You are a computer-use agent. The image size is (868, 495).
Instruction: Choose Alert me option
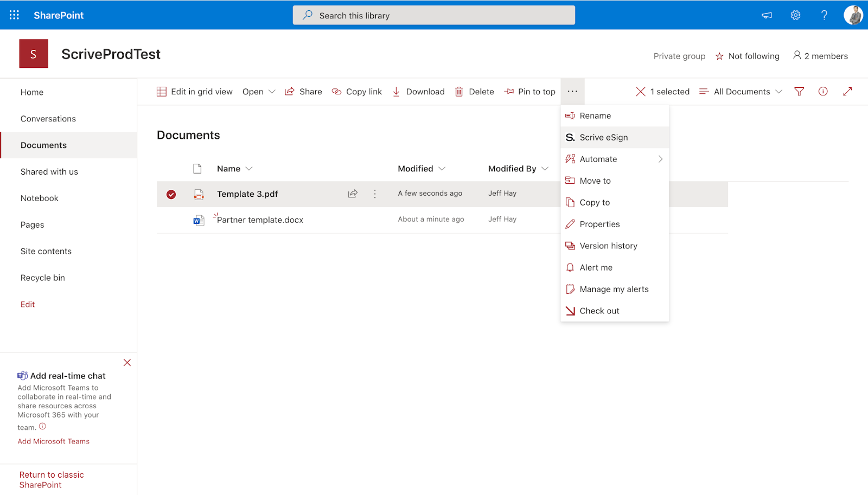pyautogui.click(x=615, y=267)
